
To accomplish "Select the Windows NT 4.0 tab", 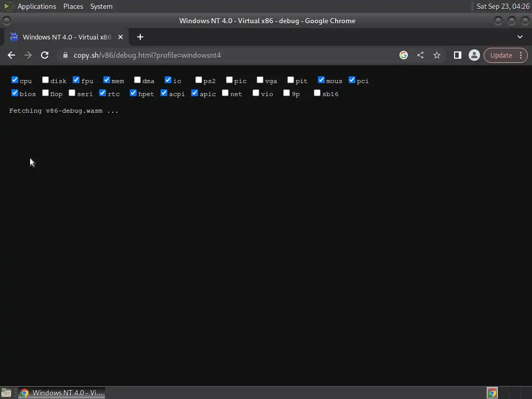I will [x=66, y=37].
